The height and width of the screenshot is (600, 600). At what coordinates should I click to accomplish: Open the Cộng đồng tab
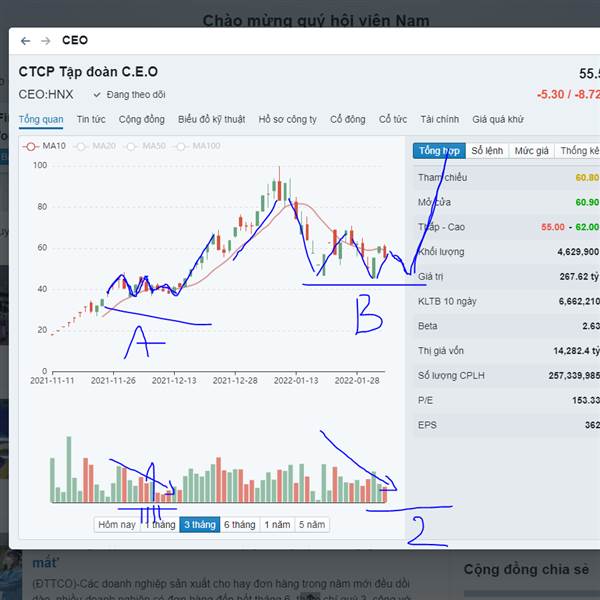[142, 119]
